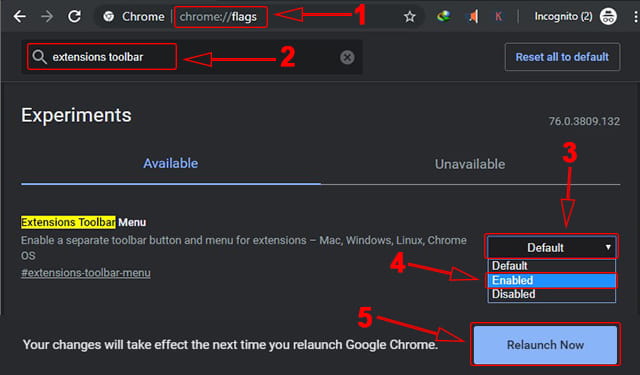
Task: Click the Relaunch Now button
Action: (545, 345)
